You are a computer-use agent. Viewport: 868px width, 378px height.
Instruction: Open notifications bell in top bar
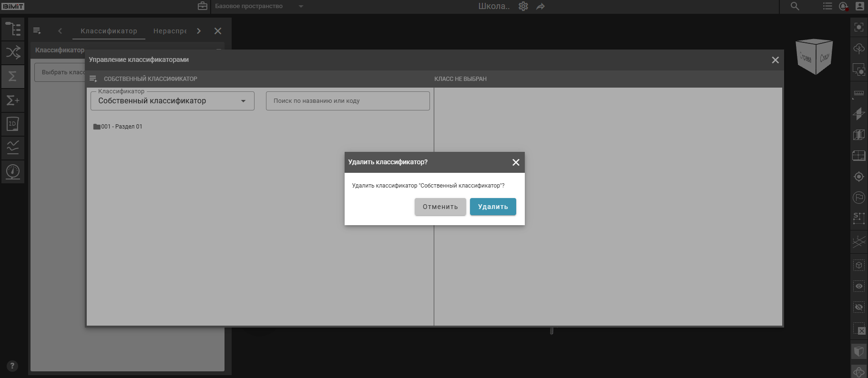click(x=843, y=6)
